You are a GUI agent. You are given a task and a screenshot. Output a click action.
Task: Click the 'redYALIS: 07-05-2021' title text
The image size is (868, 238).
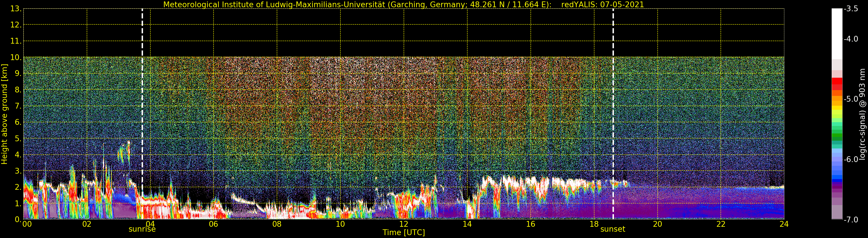[602, 4]
